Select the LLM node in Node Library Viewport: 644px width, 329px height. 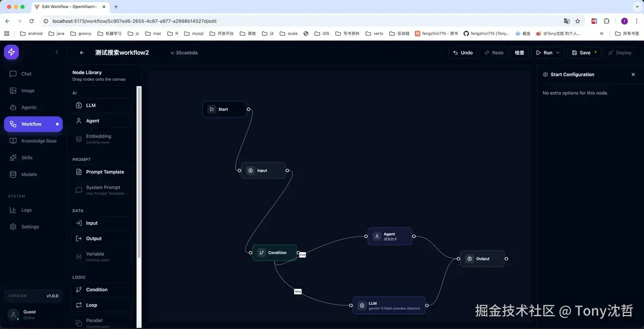[x=91, y=105]
